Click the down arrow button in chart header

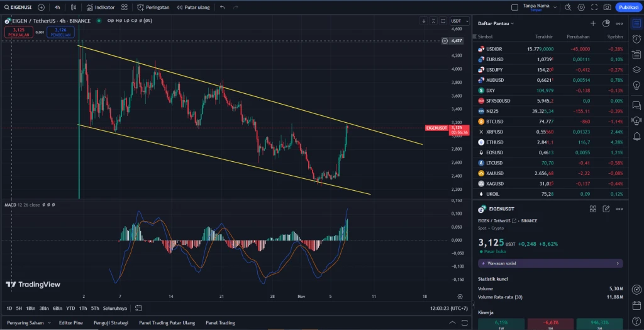coord(424,21)
